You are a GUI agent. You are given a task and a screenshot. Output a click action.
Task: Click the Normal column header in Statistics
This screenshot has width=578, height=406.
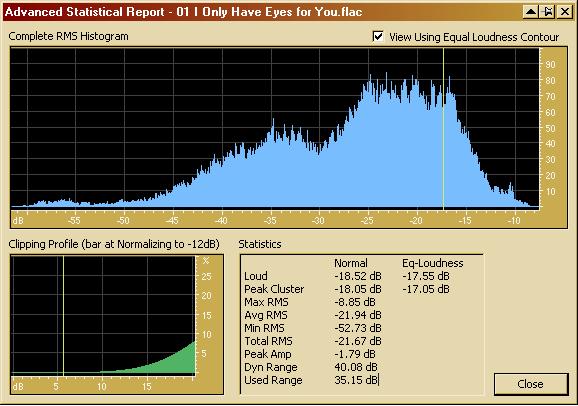tap(351, 263)
